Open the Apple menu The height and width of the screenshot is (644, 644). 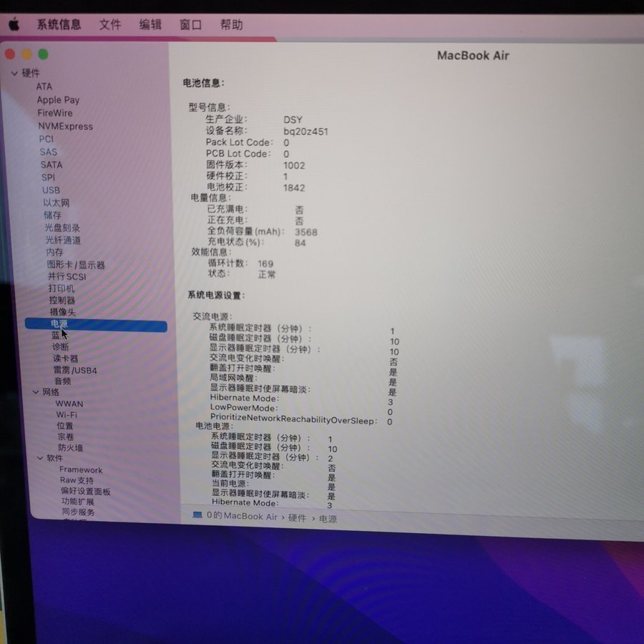14,24
